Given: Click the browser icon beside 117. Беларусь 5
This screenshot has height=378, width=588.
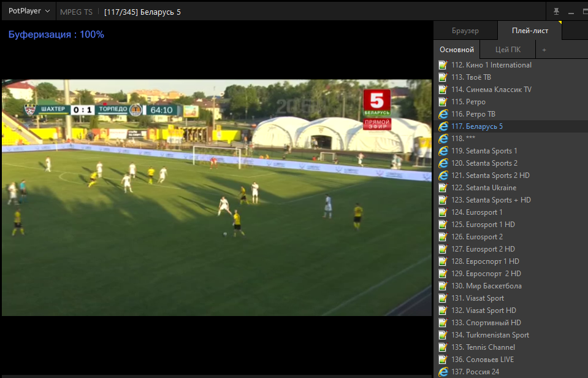Looking at the screenshot, I should 443,126.
